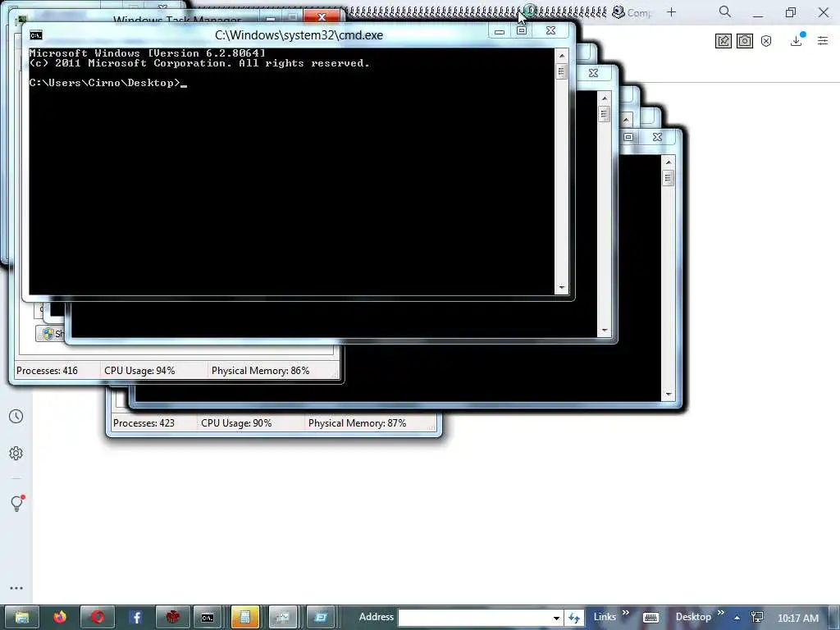Screen dimensions: 840x630
Task: Click scroll-down arrow of second cmd window
Action: pyautogui.click(x=605, y=331)
